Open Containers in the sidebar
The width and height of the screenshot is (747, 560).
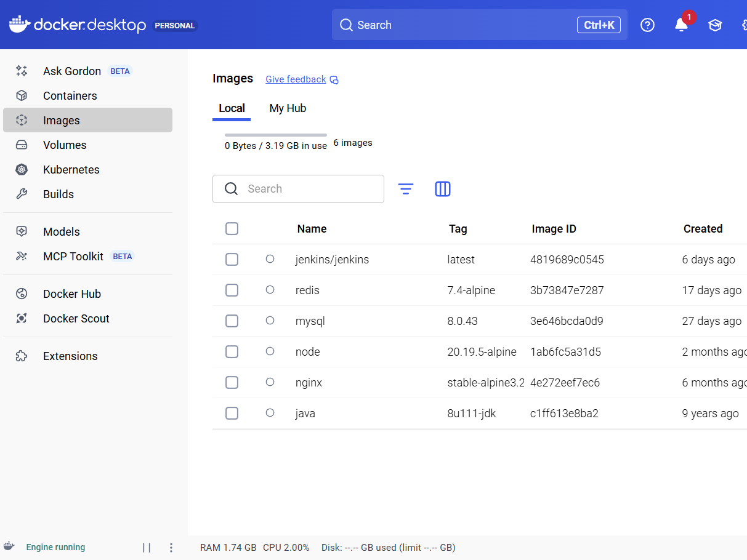(x=70, y=96)
